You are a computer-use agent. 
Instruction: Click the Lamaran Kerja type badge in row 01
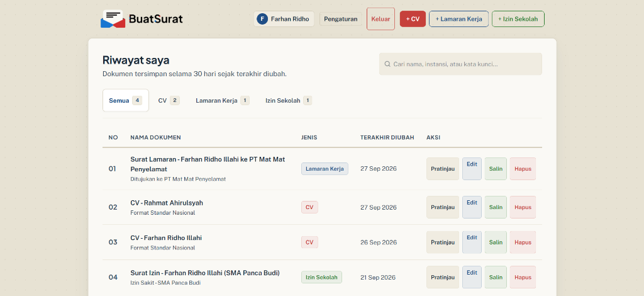[325, 169]
